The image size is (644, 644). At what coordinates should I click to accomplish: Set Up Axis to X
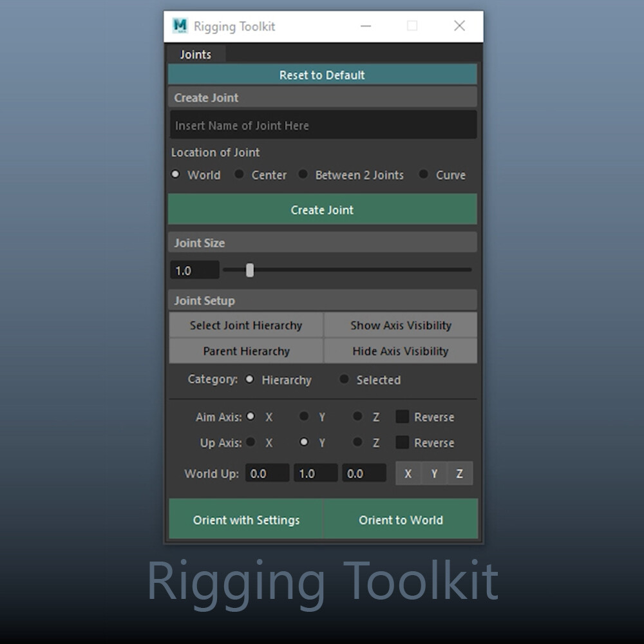point(251,442)
